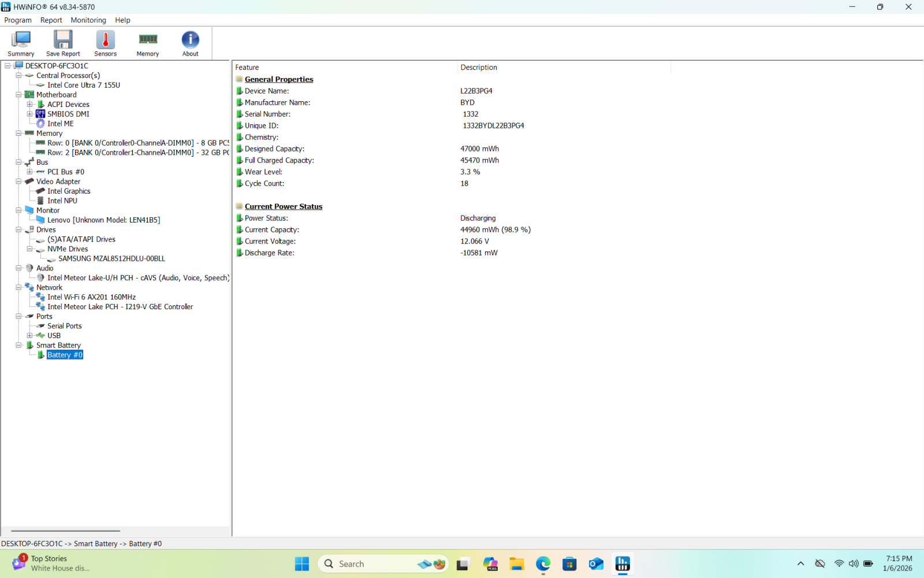
Task: Click the battery system tray icon
Action: pyautogui.click(x=868, y=564)
